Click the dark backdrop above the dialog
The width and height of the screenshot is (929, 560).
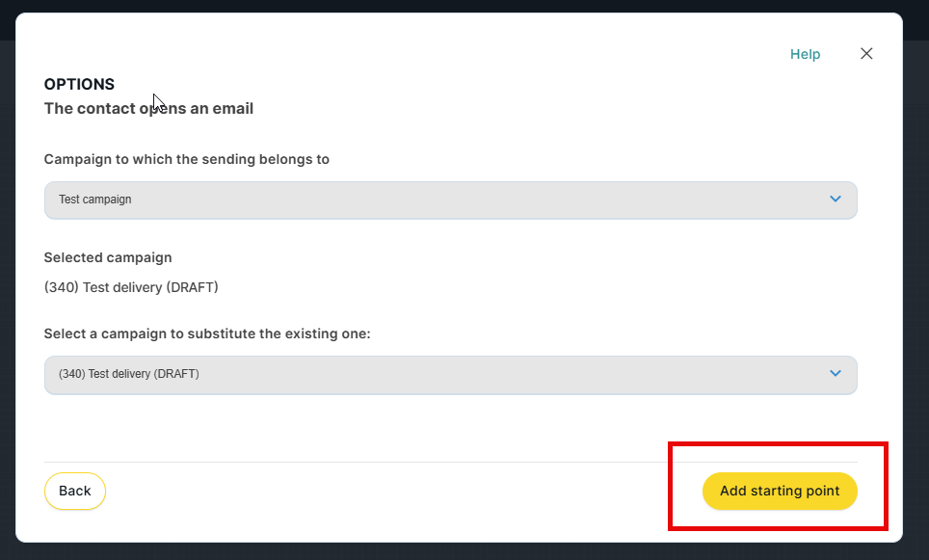pos(463,5)
